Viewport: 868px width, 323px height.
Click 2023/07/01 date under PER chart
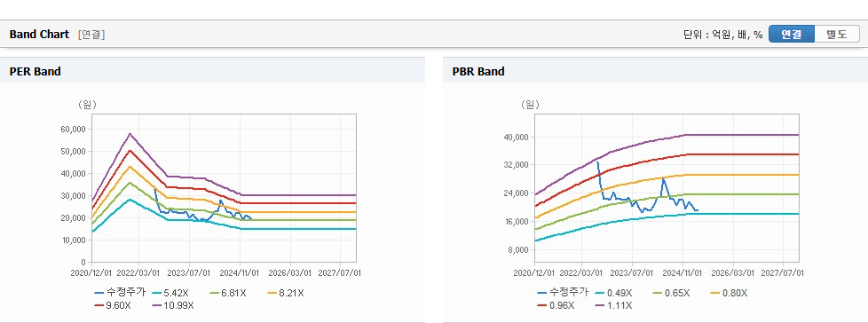pos(189,273)
